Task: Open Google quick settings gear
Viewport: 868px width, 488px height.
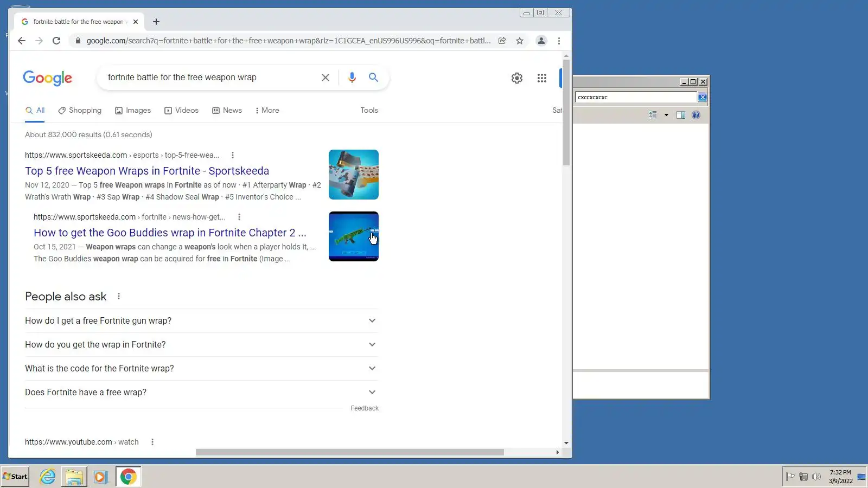Action: 517,78
